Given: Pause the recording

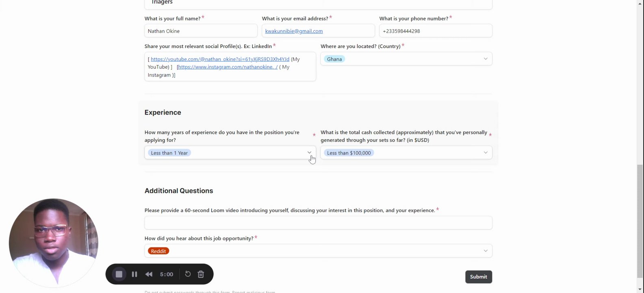Looking at the screenshot, I should [134, 274].
